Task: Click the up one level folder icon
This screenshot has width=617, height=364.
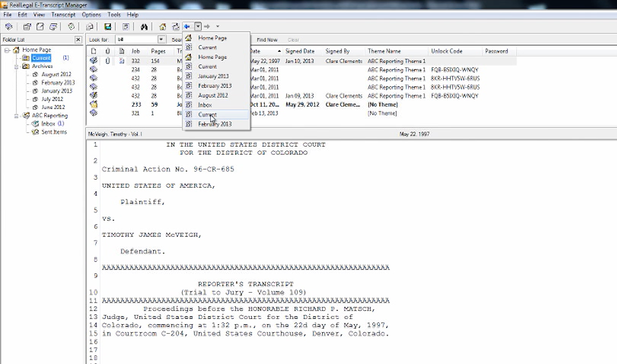Action: click(175, 27)
